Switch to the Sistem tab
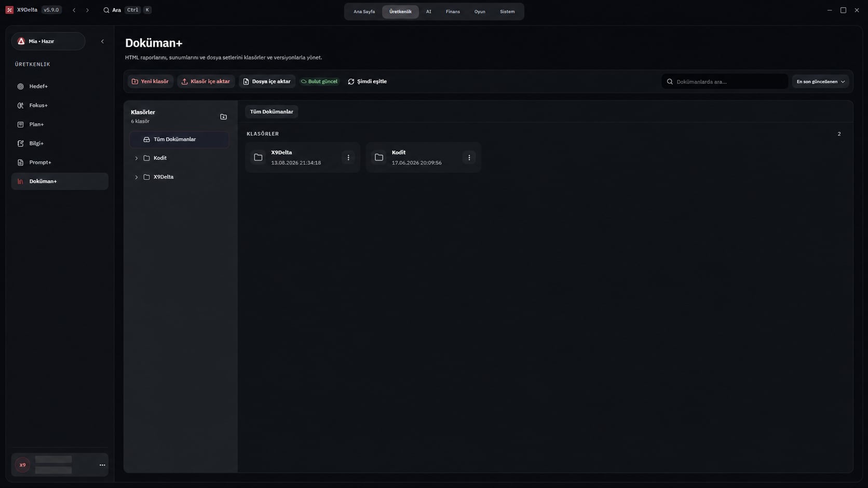 coord(507,11)
